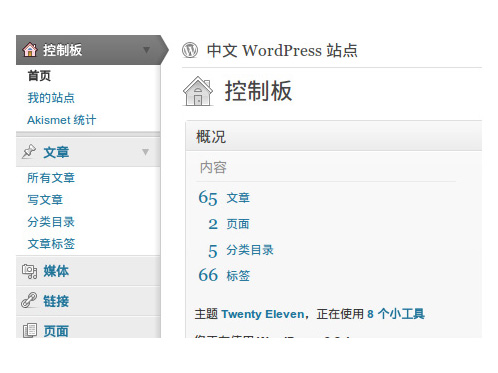Collapse the 控制板 menu arrow
The width and height of the screenshot is (498, 373).
click(x=146, y=50)
